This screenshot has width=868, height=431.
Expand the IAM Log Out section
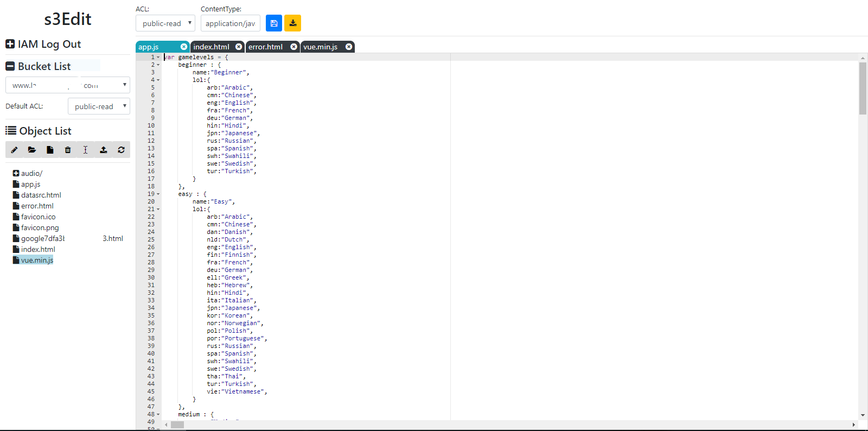[10, 44]
